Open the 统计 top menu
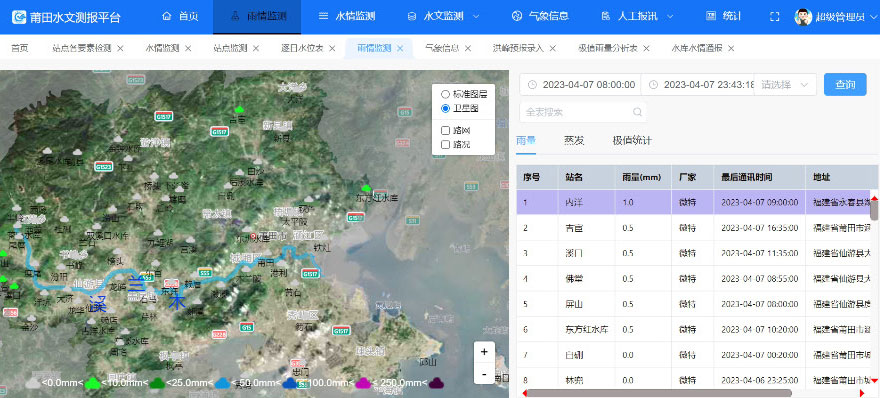 [723, 16]
